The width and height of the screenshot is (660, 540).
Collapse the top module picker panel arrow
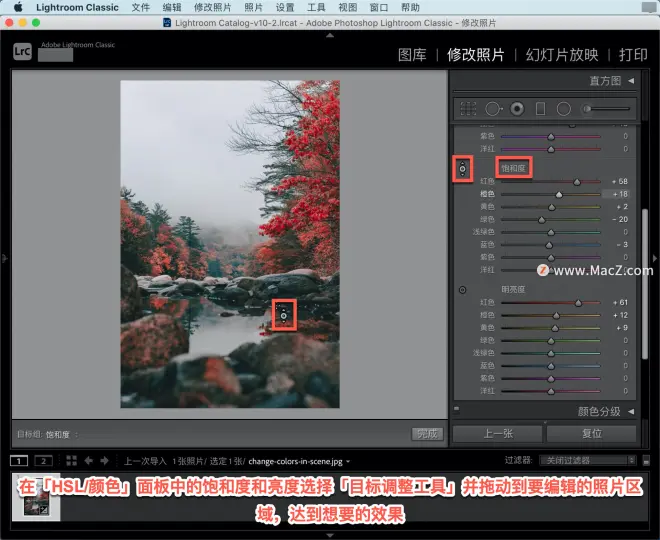[x=330, y=35]
